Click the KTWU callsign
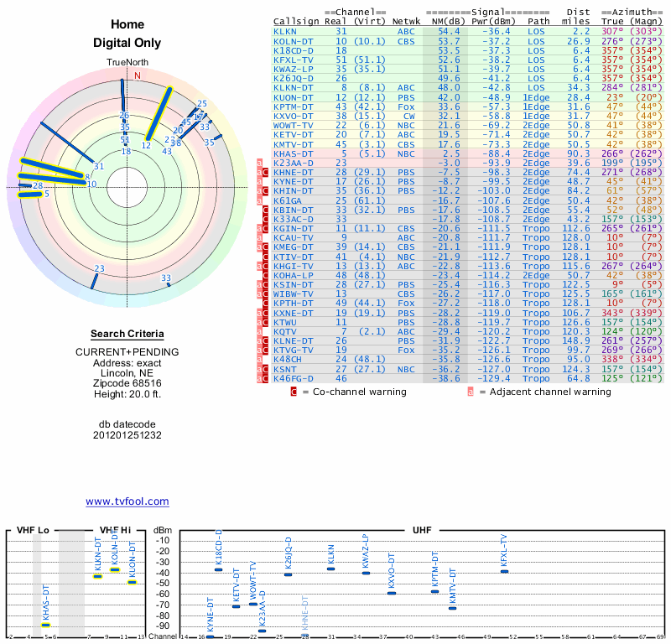 [x=285, y=322]
